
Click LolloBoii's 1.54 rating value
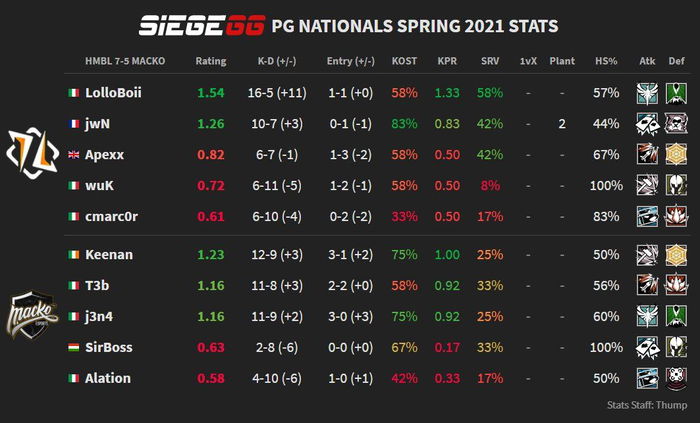click(x=211, y=93)
